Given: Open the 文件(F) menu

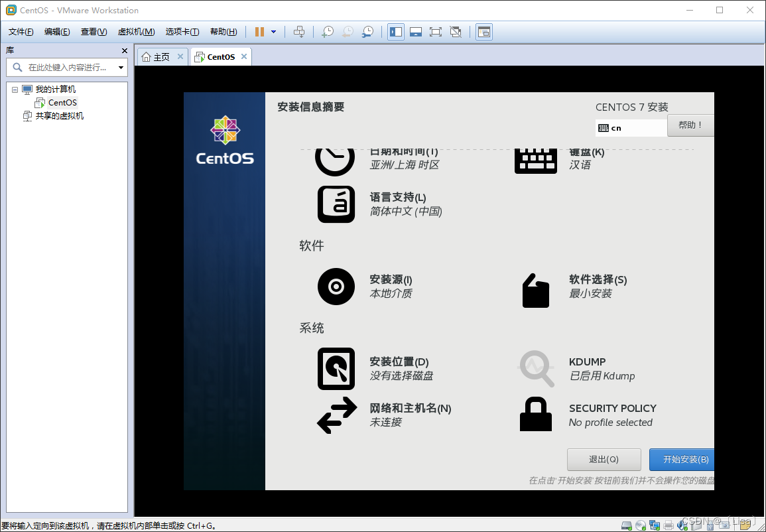Looking at the screenshot, I should 21,32.
